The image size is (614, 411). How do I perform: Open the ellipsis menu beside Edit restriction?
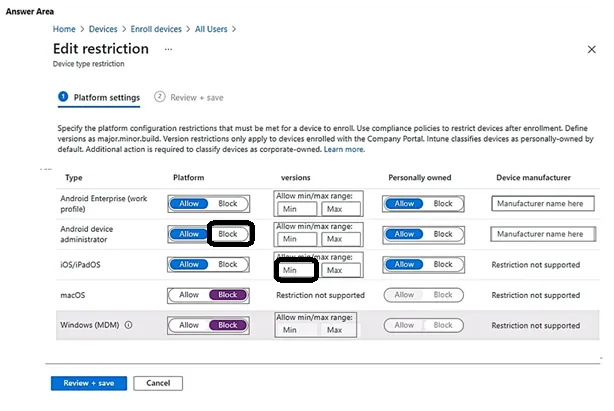168,49
